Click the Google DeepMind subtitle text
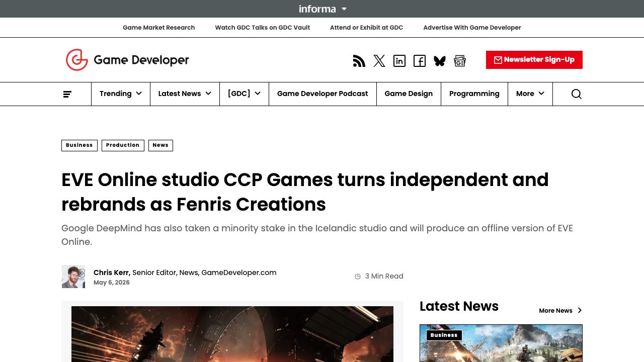The width and height of the screenshot is (644, 362). click(317, 235)
